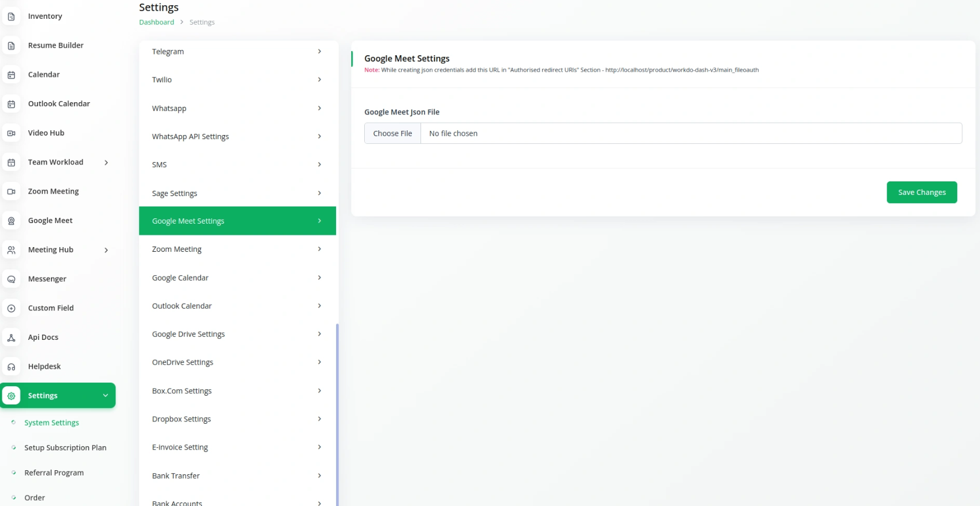Open the SMS settings section
Image resolution: width=980 pixels, height=506 pixels.
pyautogui.click(x=238, y=164)
